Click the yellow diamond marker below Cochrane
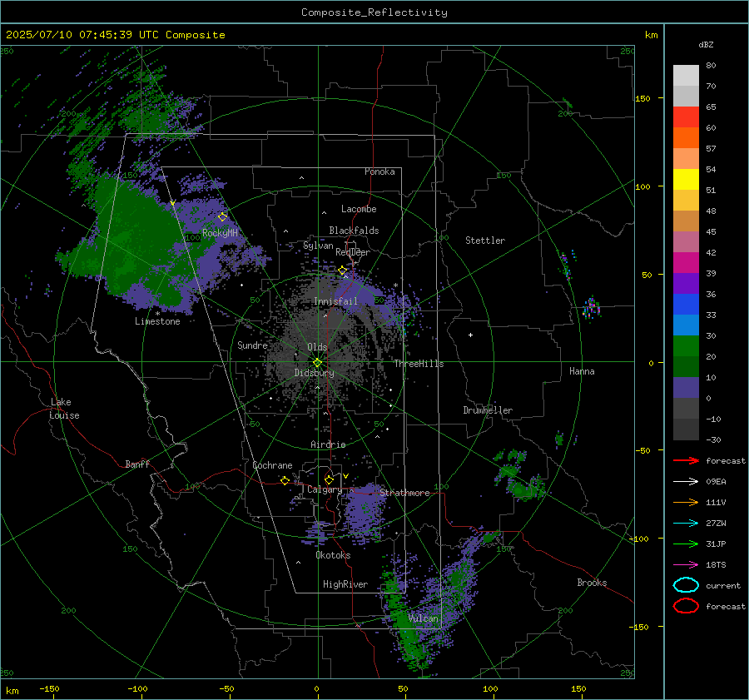This screenshot has height=700, width=749. pyautogui.click(x=285, y=480)
